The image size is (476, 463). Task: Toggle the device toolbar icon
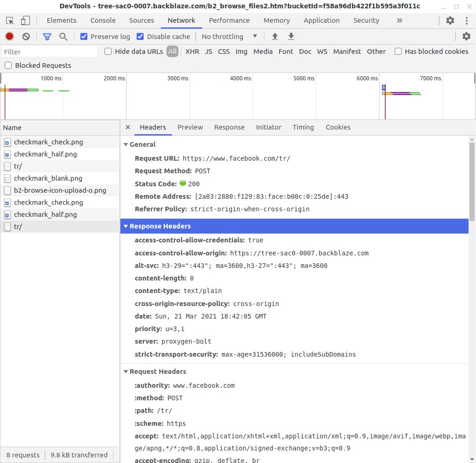25,20
